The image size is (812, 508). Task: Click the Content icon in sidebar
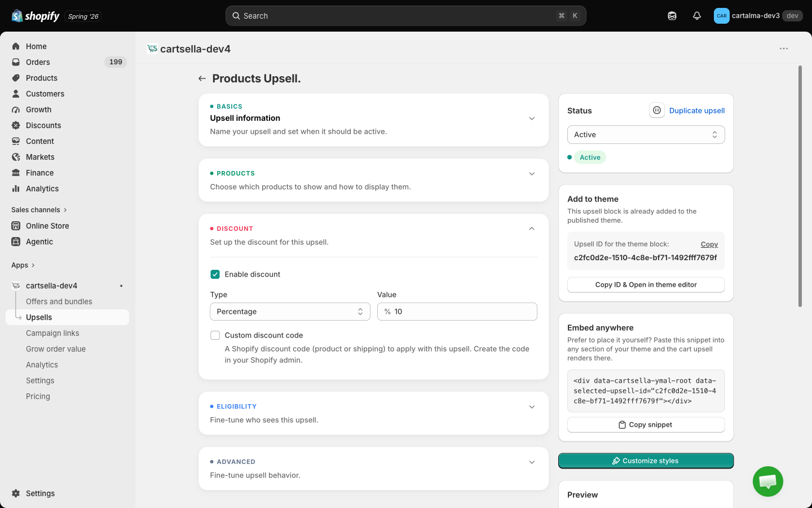pyautogui.click(x=16, y=141)
